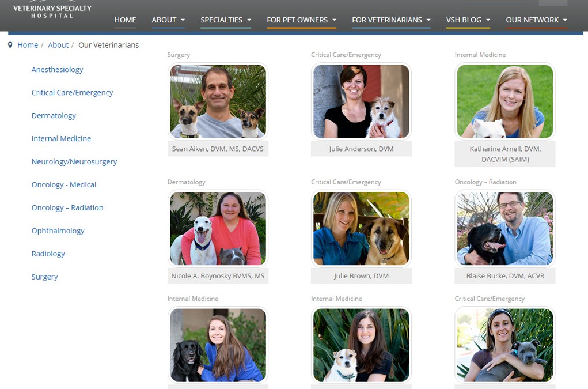Click the Veterinary Specialty Hospital logo
Screen dimensions: 588x389
tap(52, 10)
